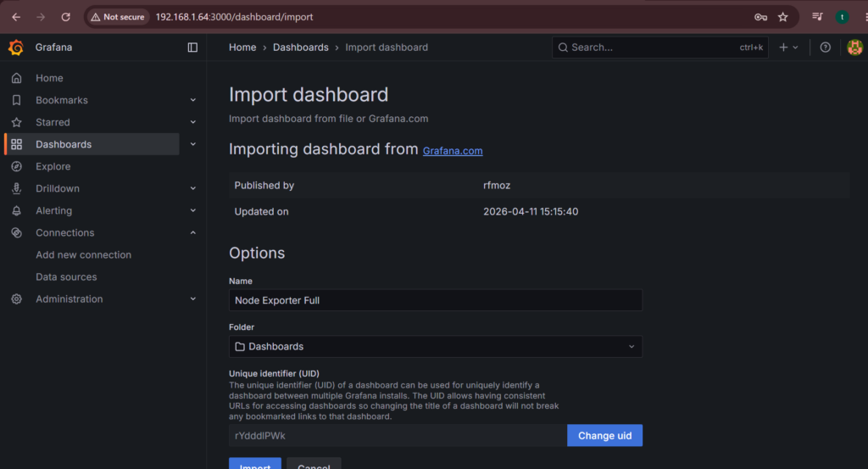Click the Cancel button
Viewport: 868px width, 469px height.
point(314,465)
